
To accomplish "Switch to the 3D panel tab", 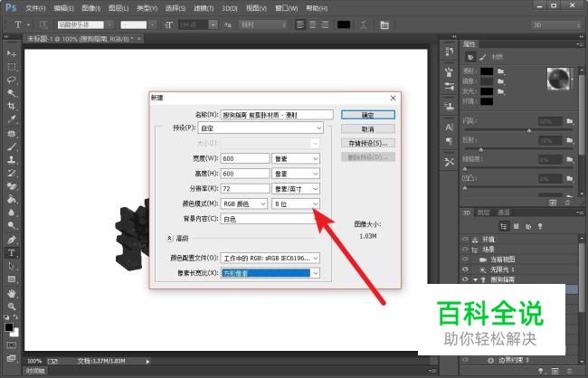I will tap(467, 213).
